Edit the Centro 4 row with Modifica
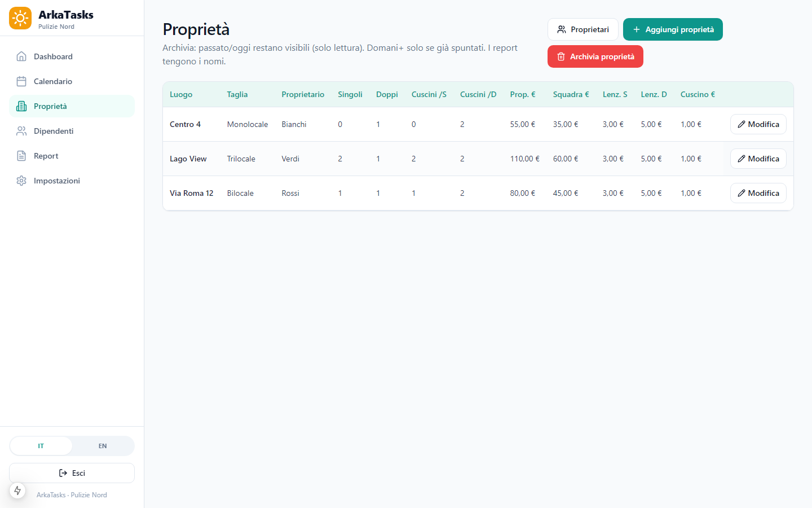Screen dimensions: 812x508 click(x=758, y=124)
